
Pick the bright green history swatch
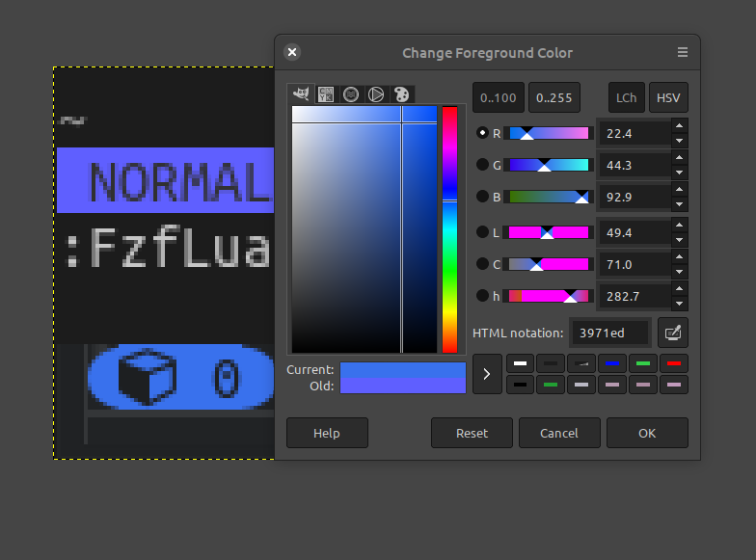[643, 363]
